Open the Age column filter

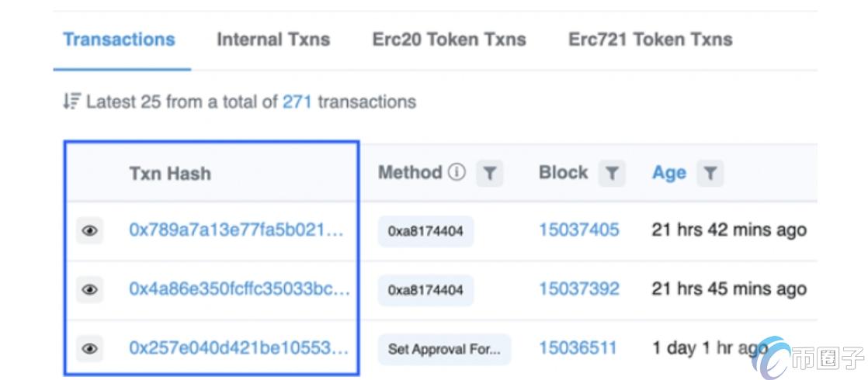pos(710,174)
